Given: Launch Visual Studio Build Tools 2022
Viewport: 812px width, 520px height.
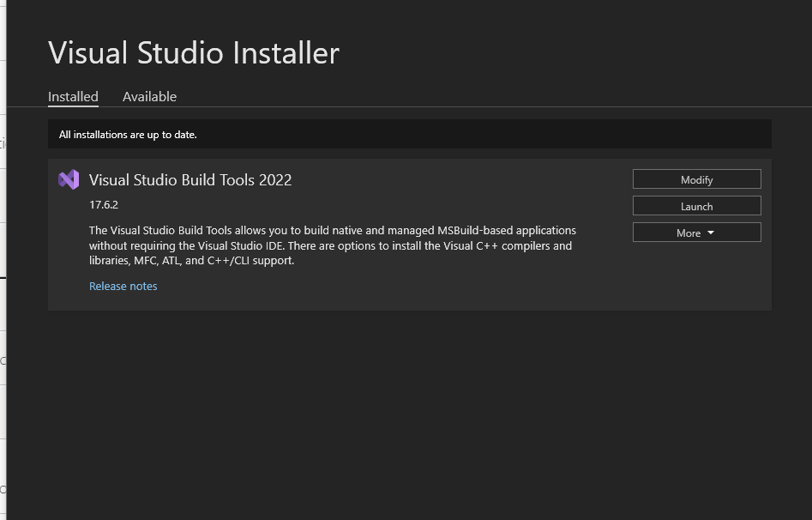Looking at the screenshot, I should tap(696, 206).
